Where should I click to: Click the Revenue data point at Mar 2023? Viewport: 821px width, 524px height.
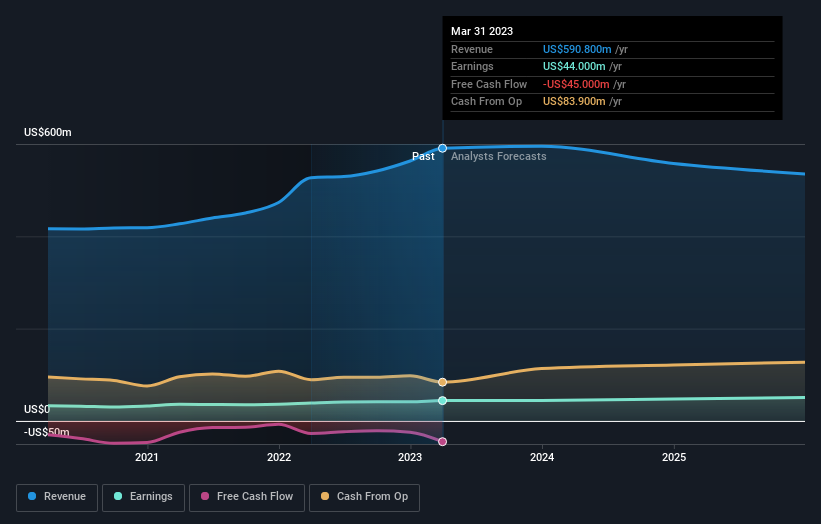442,149
